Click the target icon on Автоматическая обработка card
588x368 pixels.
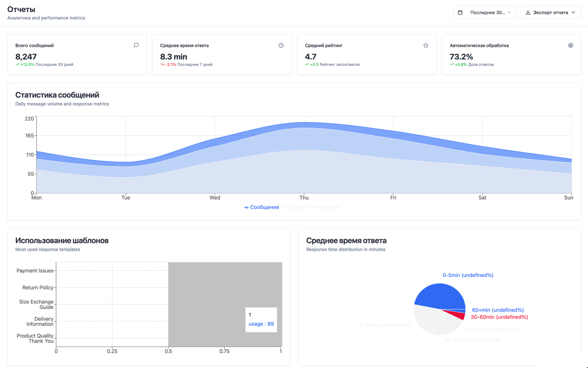[571, 45]
